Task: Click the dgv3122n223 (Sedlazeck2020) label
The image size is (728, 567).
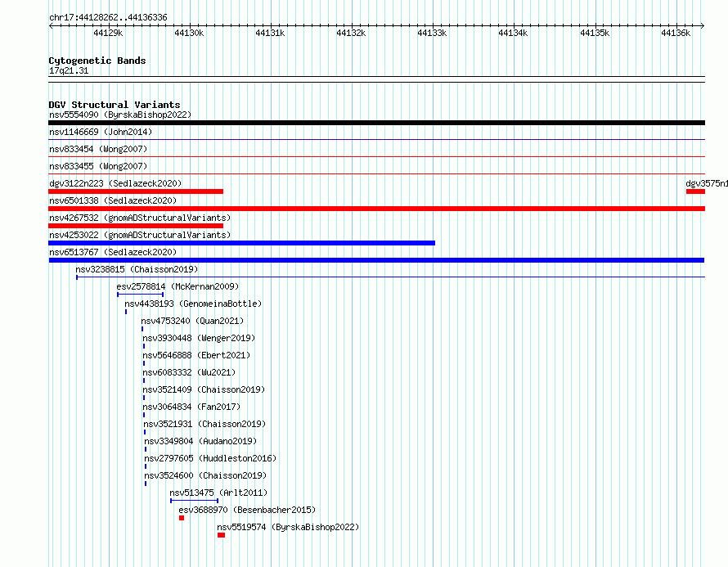Action: (115, 183)
